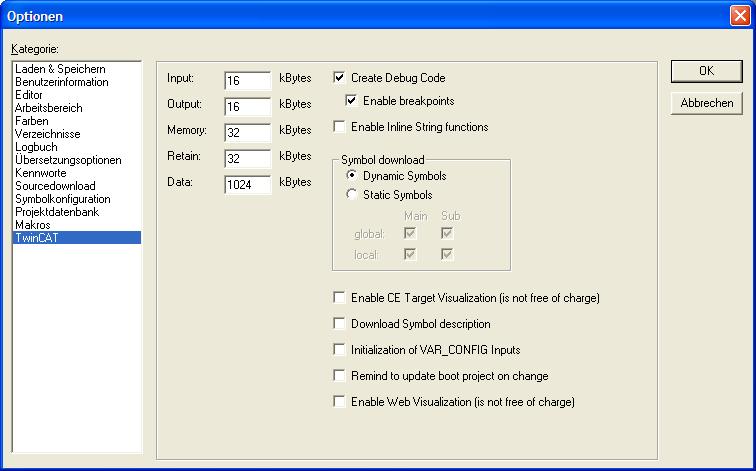Click the Output kBytes field
The image size is (756, 471).
click(248, 107)
